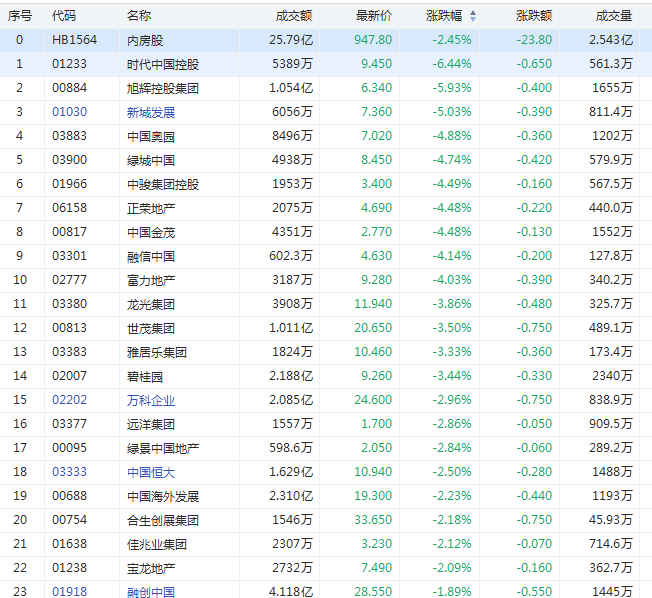Sort by 成交量 column header
The width and height of the screenshot is (652, 598).
pos(614,16)
